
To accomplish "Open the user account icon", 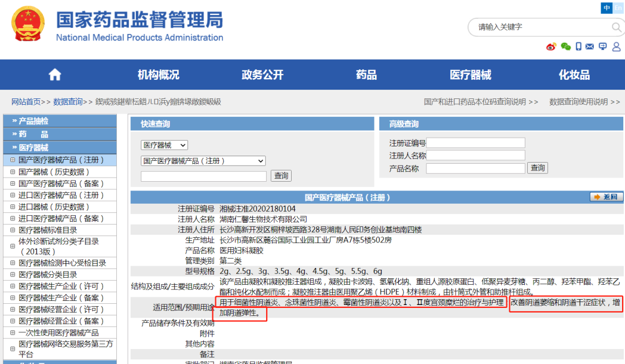I will (616, 46).
